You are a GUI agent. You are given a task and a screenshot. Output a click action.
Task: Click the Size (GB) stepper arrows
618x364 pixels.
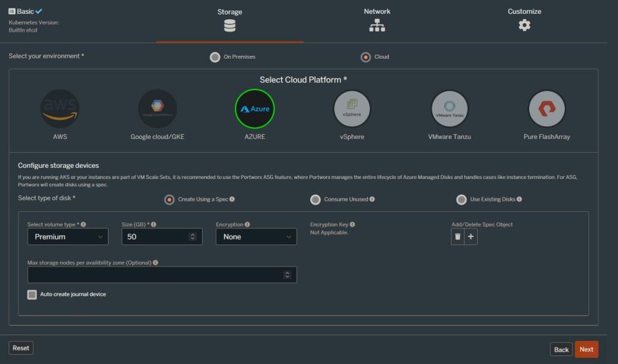pyautogui.click(x=192, y=237)
